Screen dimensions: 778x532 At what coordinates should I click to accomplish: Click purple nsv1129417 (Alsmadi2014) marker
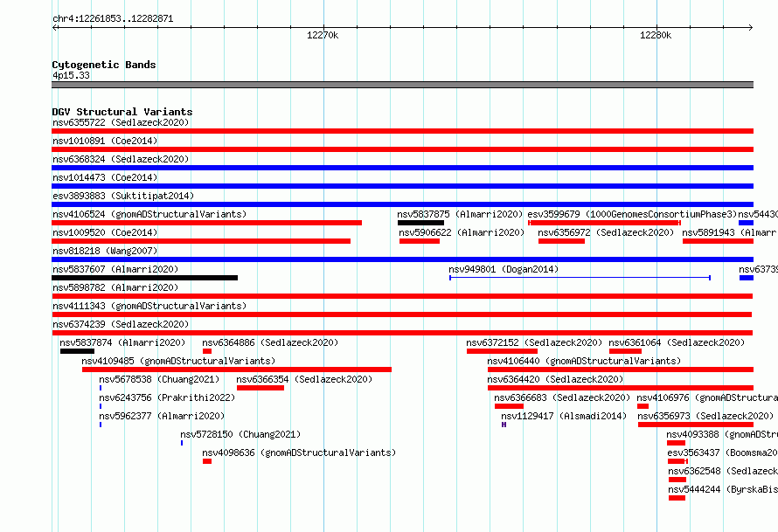click(504, 425)
